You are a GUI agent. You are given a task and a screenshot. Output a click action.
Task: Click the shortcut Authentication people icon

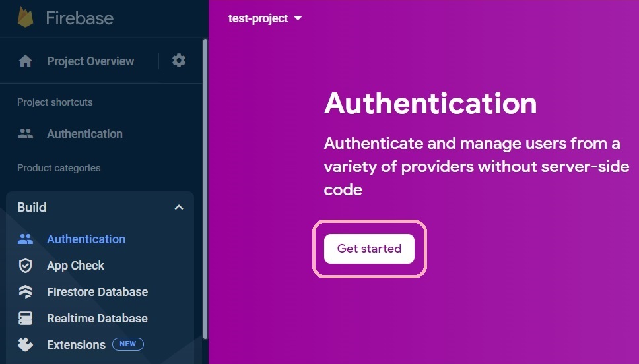click(25, 134)
